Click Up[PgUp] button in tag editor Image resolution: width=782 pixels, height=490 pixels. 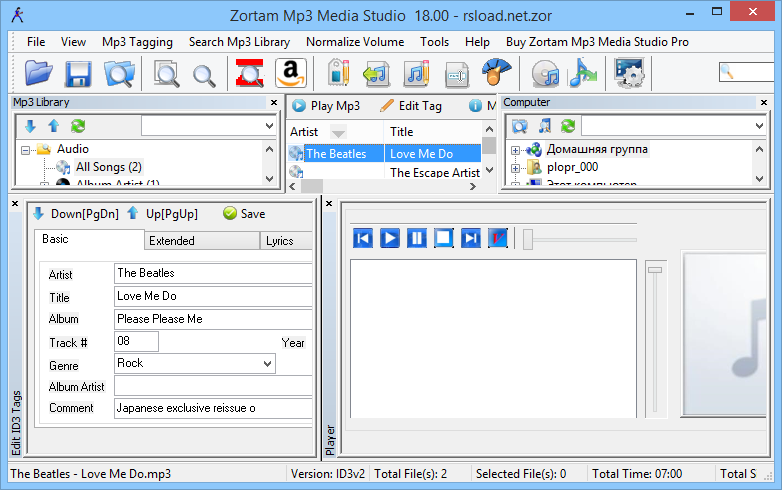coord(162,214)
